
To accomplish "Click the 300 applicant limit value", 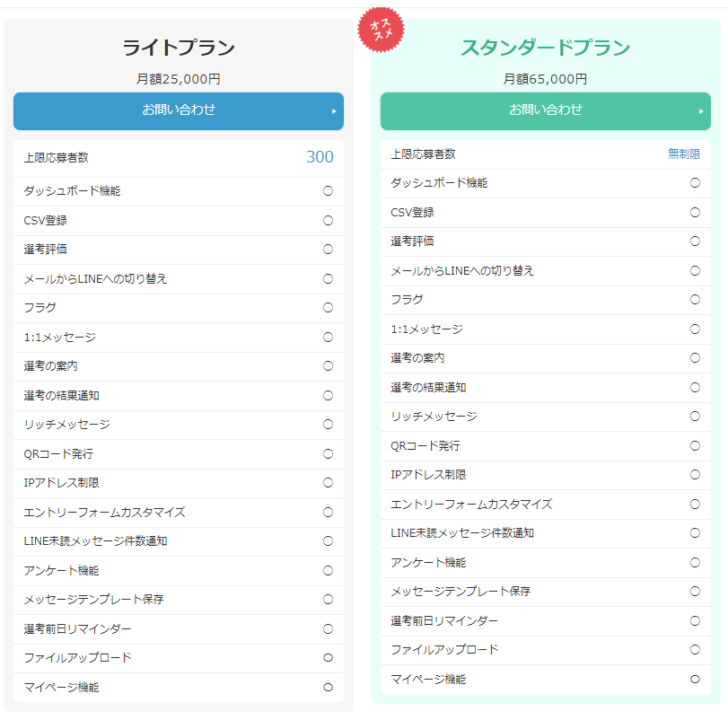I will click(320, 158).
